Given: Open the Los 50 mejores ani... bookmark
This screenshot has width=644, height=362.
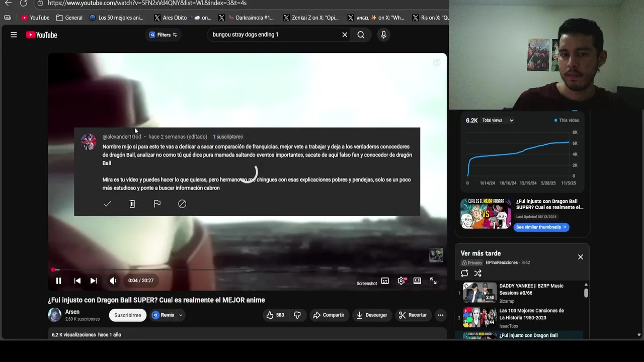Looking at the screenshot, I should tap(116, 18).
